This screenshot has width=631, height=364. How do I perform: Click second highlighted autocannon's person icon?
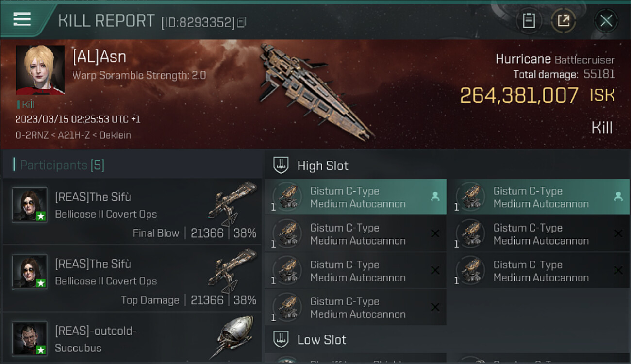618,197
